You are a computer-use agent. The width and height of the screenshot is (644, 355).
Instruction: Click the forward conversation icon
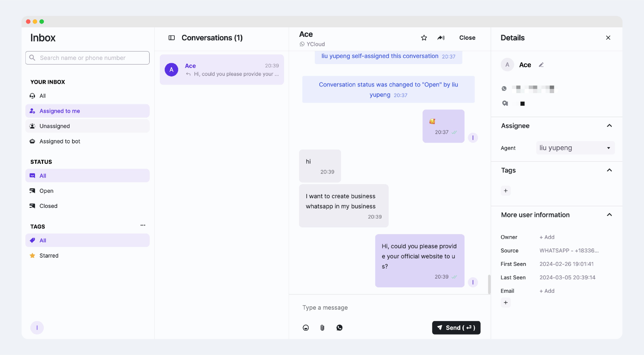[x=441, y=38]
